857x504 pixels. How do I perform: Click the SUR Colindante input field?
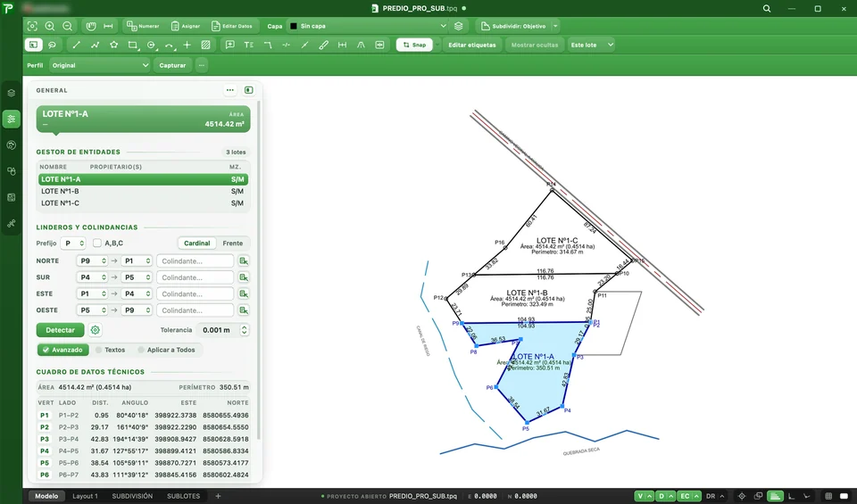click(x=196, y=277)
